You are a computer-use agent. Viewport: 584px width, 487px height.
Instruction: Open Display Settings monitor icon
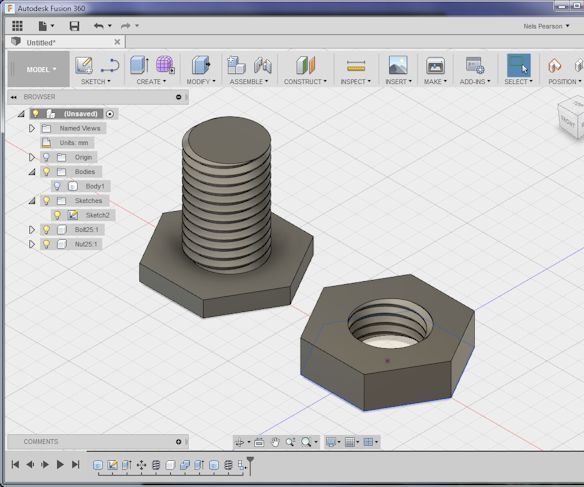[x=331, y=442]
